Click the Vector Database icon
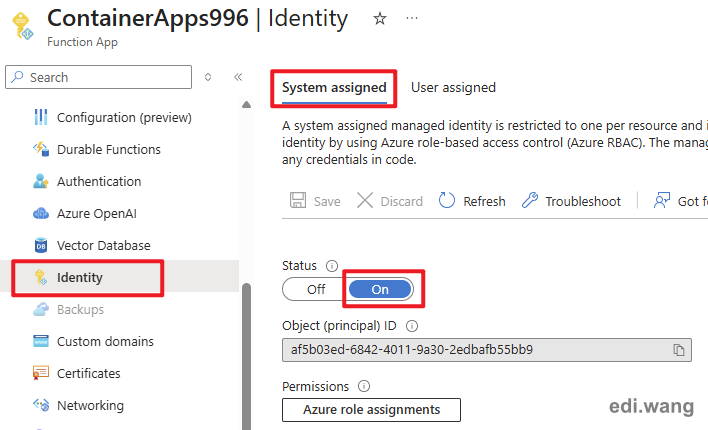Screen dimensions: 708x430 pyautogui.click(x=41, y=246)
